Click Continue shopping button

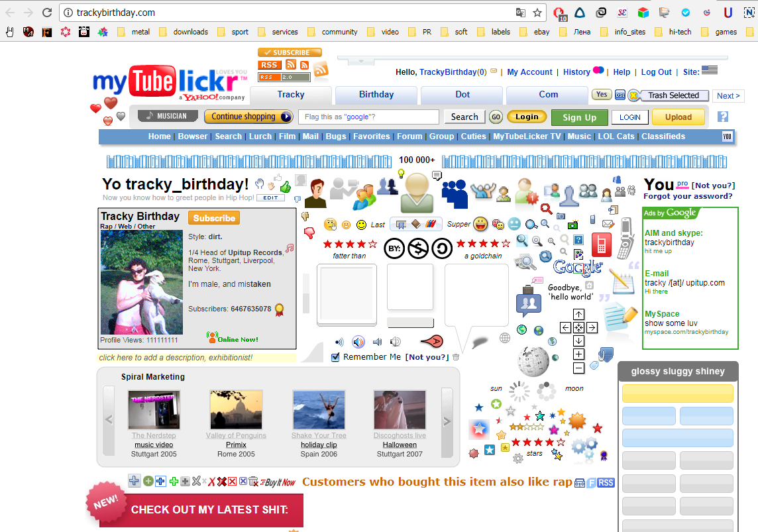(249, 117)
